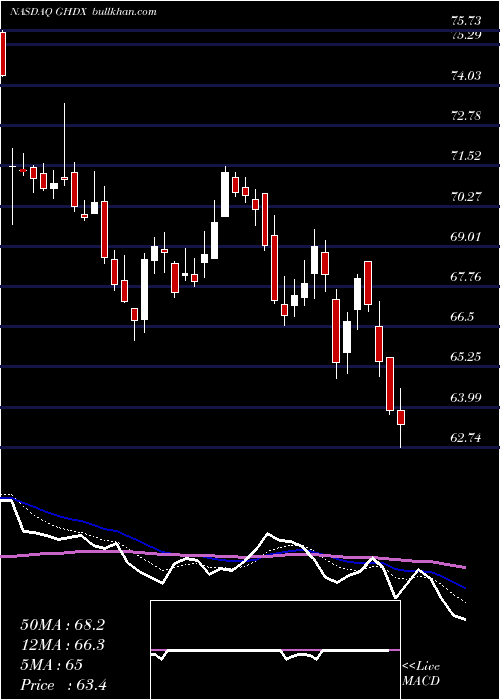Click the NASDAQ GHDX chart title
This screenshot has width=500, height=700.
point(50,12)
